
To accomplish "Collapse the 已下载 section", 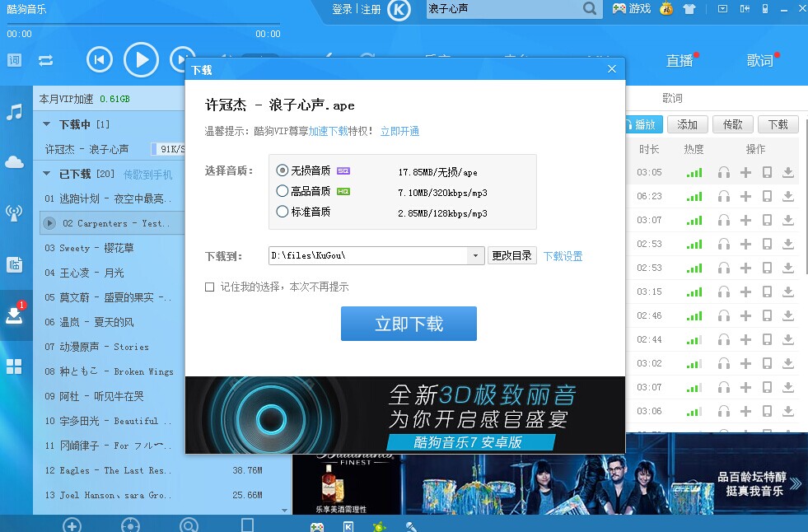I will point(47,174).
